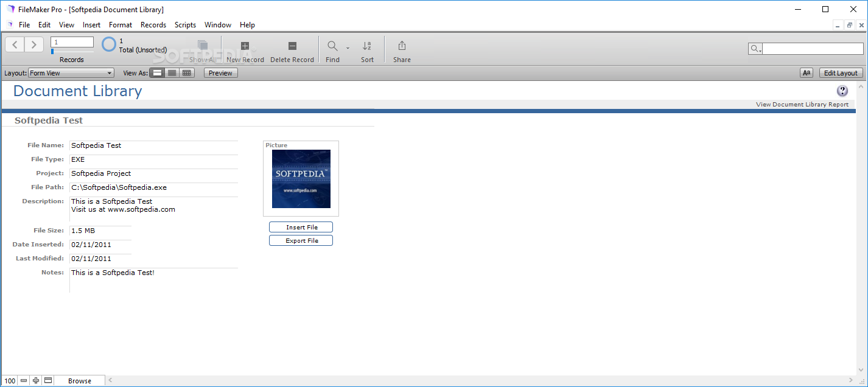Click the Delete Record toolbar icon
The image size is (868, 387).
292,46
